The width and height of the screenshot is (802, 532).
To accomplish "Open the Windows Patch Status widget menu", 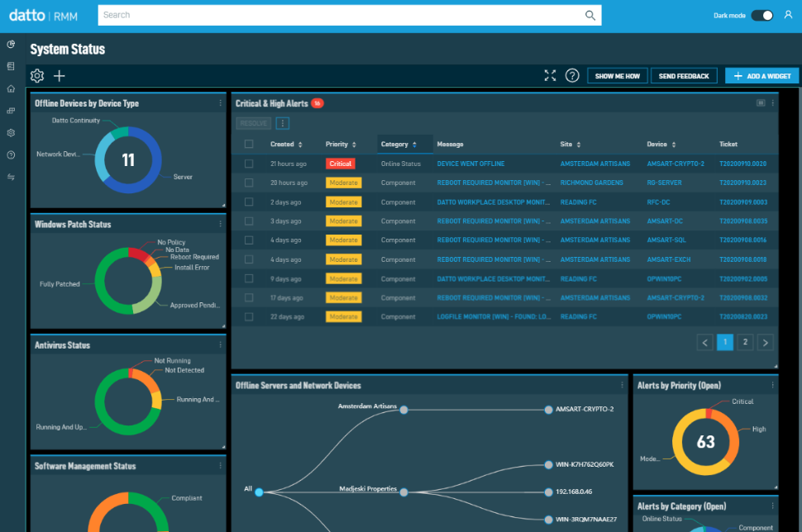I will click(x=220, y=224).
